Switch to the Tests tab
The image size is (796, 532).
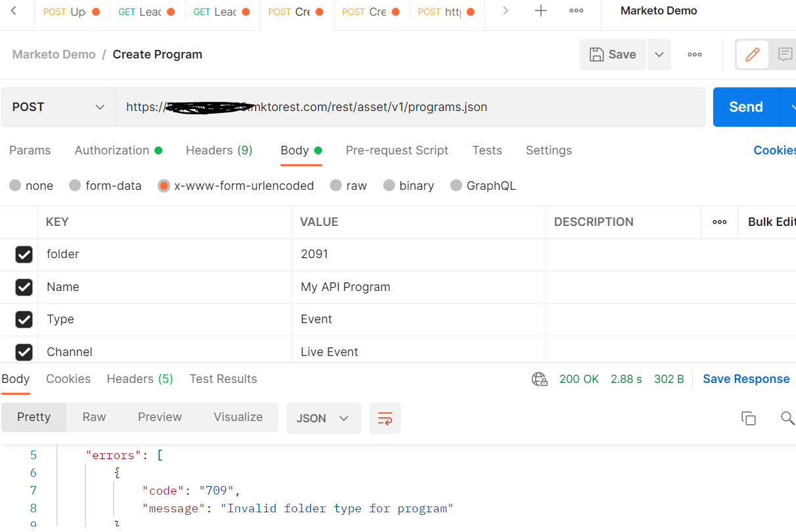(x=487, y=150)
